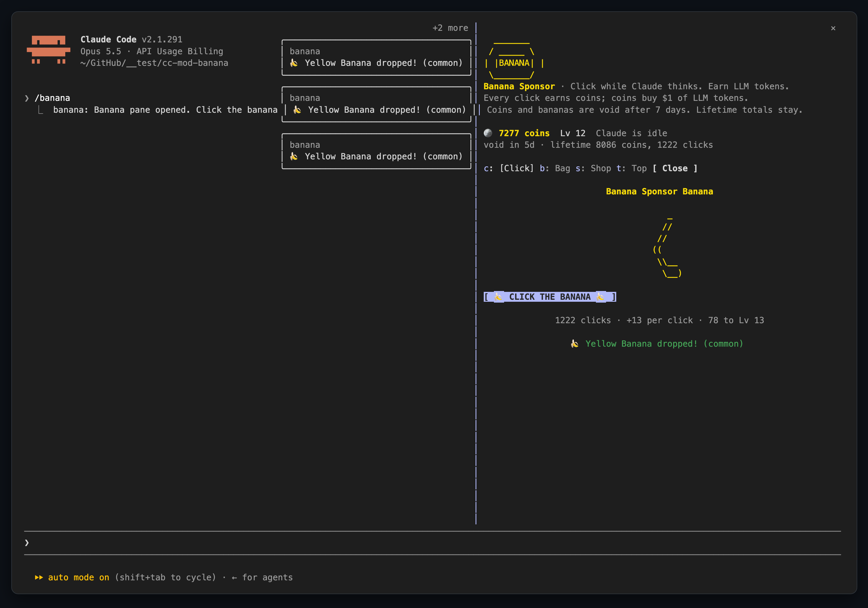
Task: Click the prompt chevron in the input box
Action: coord(27,542)
